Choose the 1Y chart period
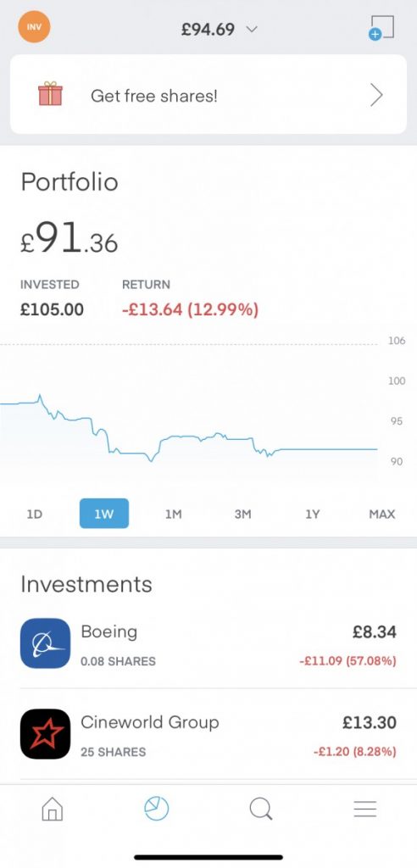The width and height of the screenshot is (417, 868). [313, 514]
